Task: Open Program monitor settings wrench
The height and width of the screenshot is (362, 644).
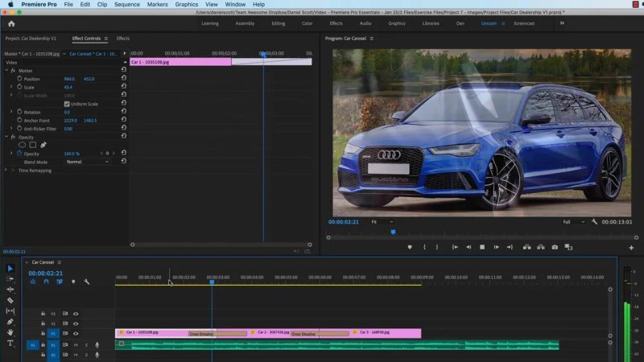Action: pos(594,222)
